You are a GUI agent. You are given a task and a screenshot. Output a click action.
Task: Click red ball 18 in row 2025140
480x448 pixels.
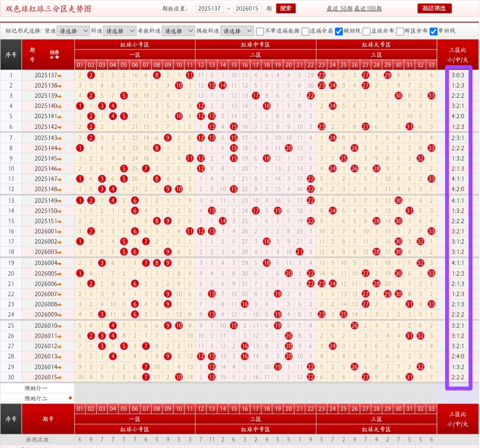[x=267, y=106]
